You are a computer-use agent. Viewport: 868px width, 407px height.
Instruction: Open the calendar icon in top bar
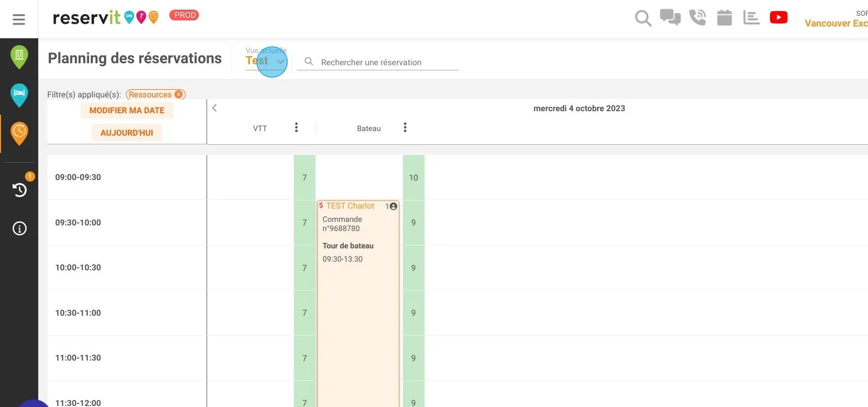[724, 17]
